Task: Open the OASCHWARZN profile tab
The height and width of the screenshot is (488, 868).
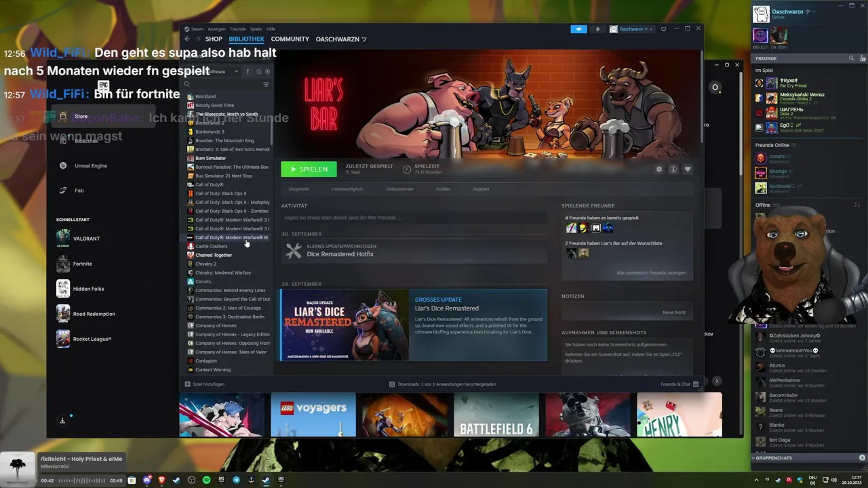Action: (341, 39)
